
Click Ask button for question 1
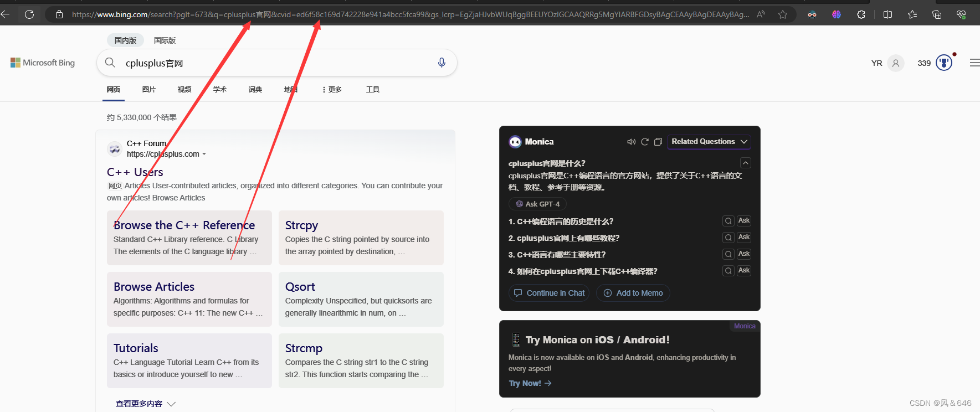tap(744, 221)
